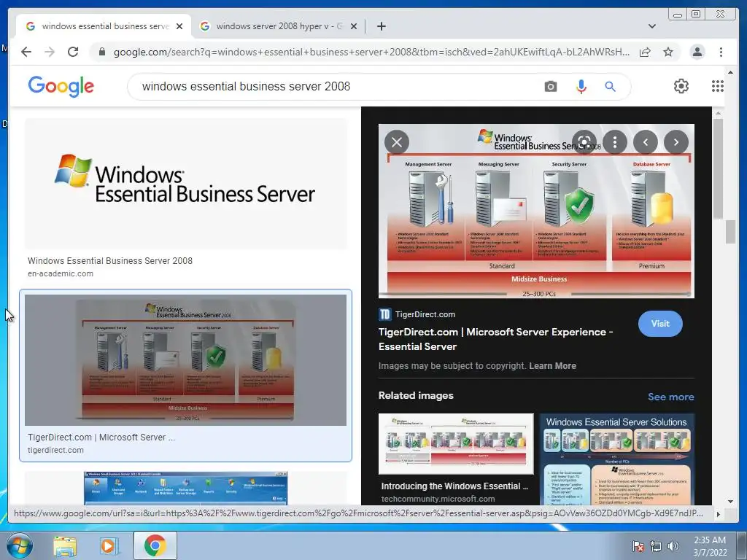Reload the current page
Viewport: 747px width, 560px height.
pyautogui.click(x=73, y=52)
